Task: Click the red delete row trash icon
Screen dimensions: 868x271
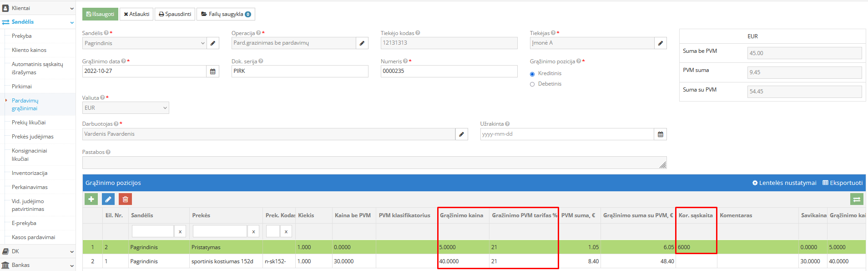Action: pos(125,199)
